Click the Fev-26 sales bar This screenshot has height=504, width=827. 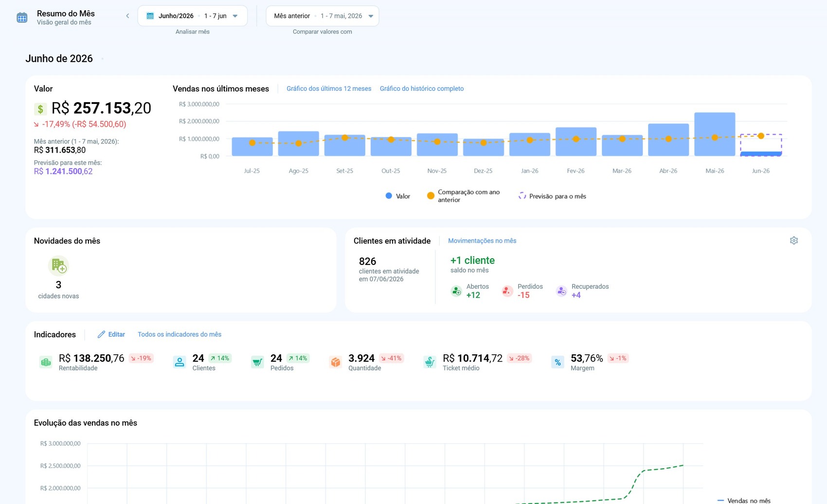click(576, 141)
